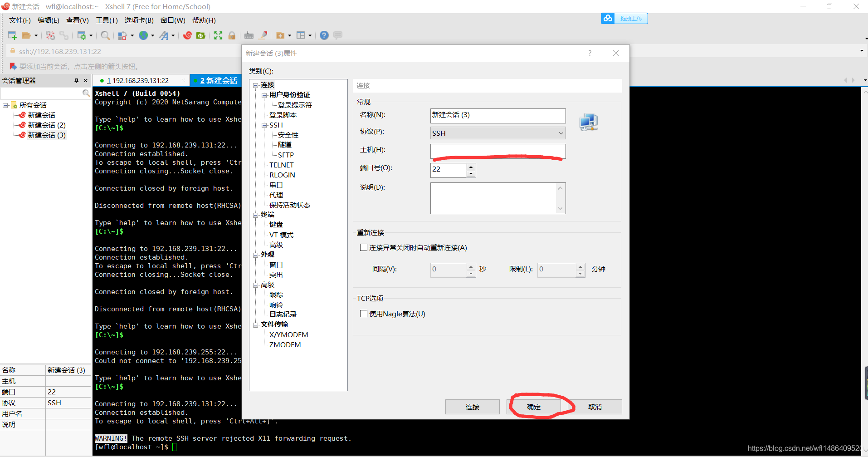Click the window layout toolbar icon
Screen dimensions: 868x457
[x=301, y=35]
